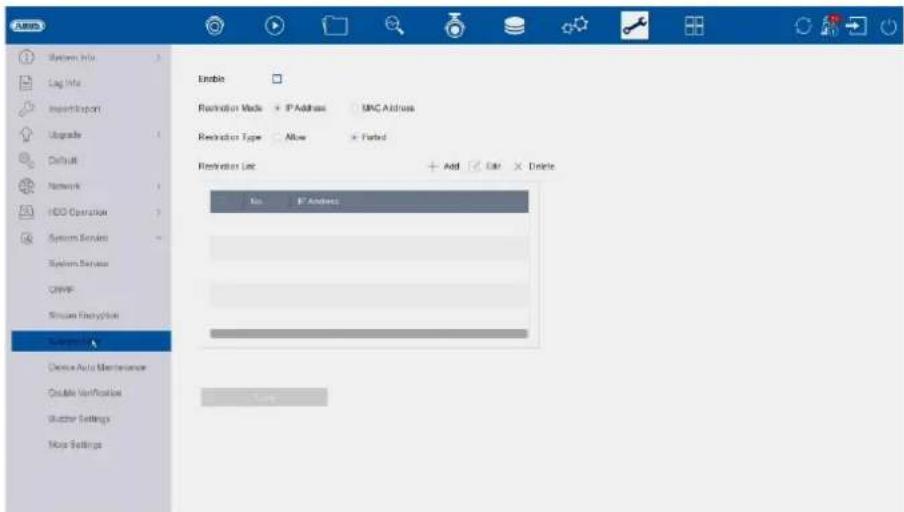Open the ONVIF sub-item

(61, 289)
